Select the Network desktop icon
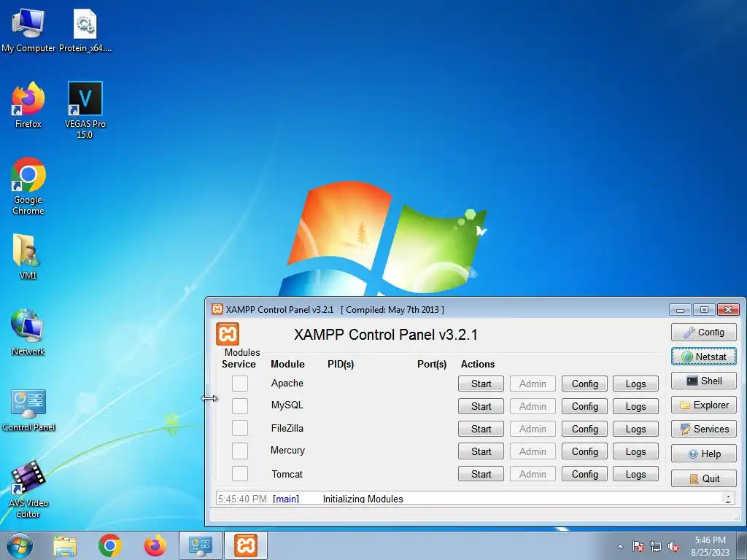 28,332
